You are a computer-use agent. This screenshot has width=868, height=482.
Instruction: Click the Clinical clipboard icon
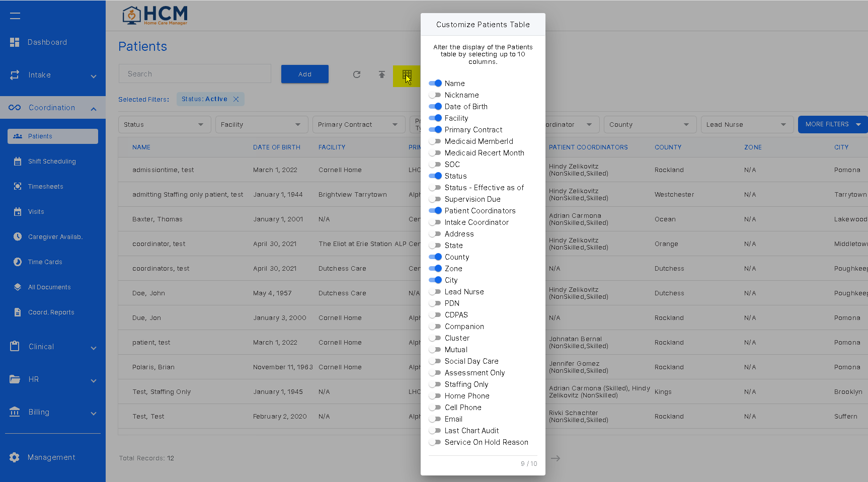15,346
